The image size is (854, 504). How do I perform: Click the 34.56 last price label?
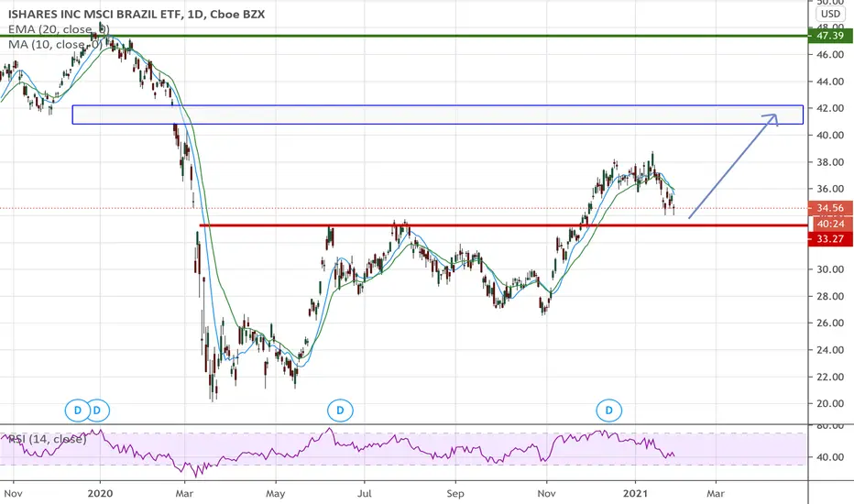coord(830,208)
